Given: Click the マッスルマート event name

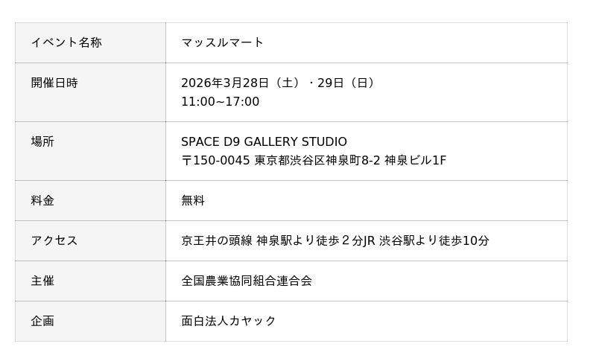Looking at the screenshot, I should tap(222, 42).
